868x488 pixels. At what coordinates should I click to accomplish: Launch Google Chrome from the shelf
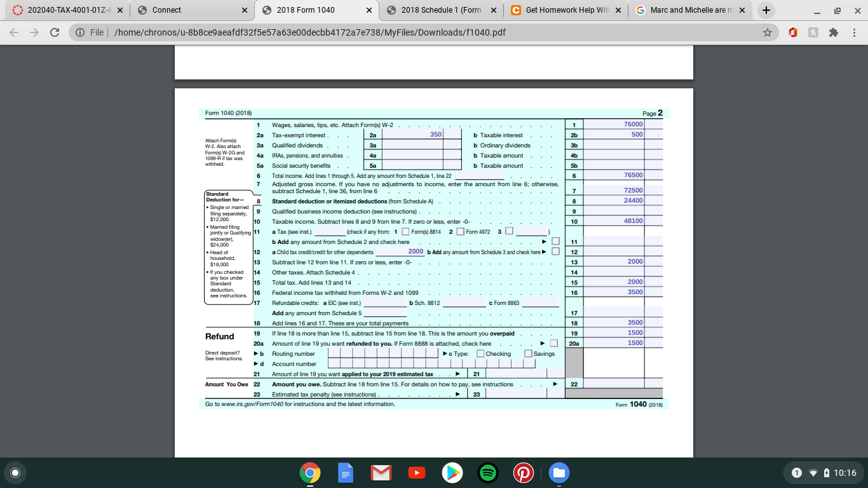[x=309, y=473]
